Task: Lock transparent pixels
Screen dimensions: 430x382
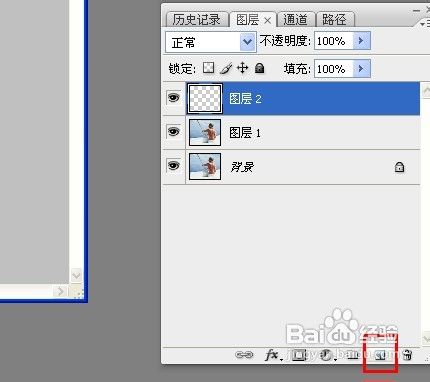Action: pyautogui.click(x=209, y=68)
